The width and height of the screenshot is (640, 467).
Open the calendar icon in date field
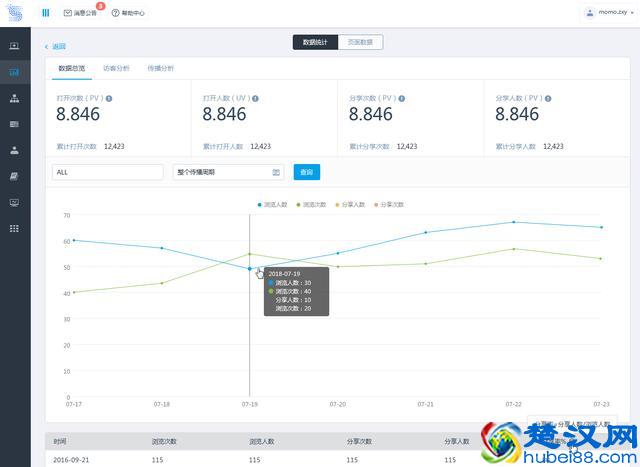[x=276, y=172]
